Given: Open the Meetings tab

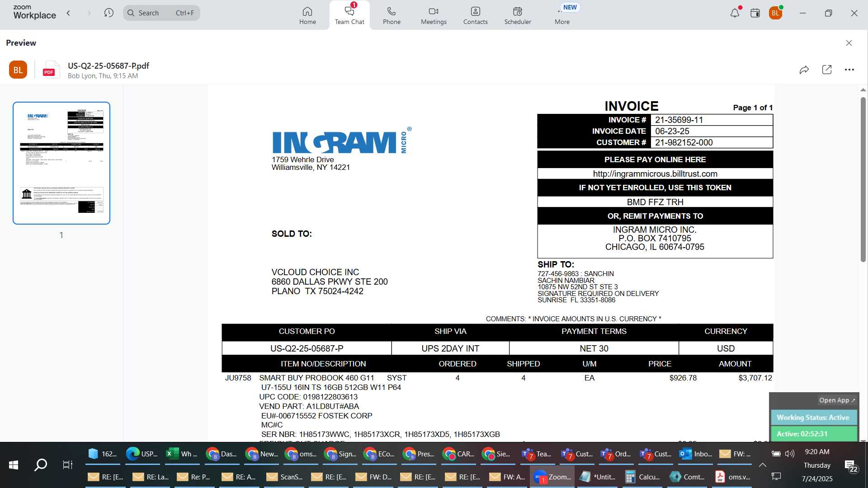Looking at the screenshot, I should point(434,15).
